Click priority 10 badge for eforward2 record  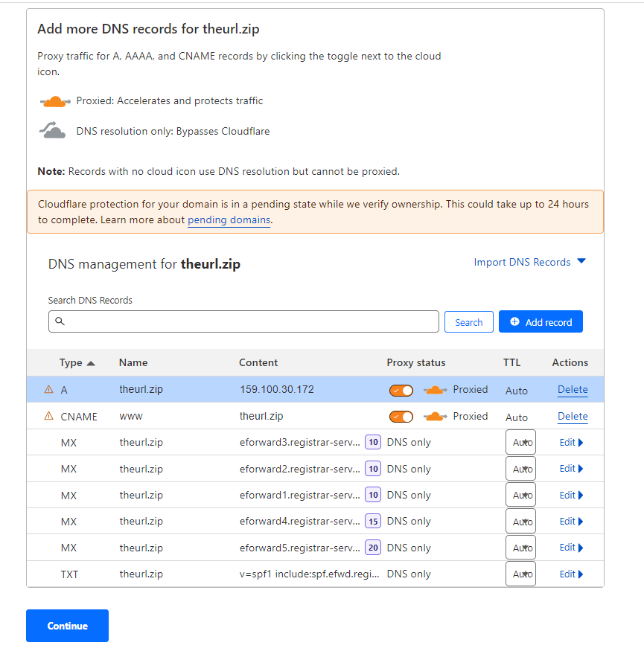point(373,469)
